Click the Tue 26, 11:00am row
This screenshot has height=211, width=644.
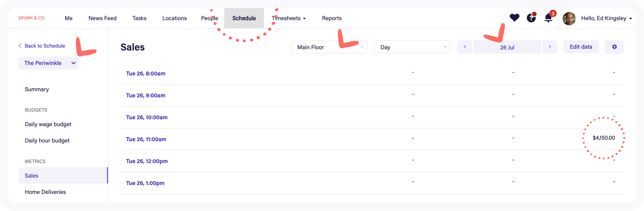pyautogui.click(x=372, y=139)
